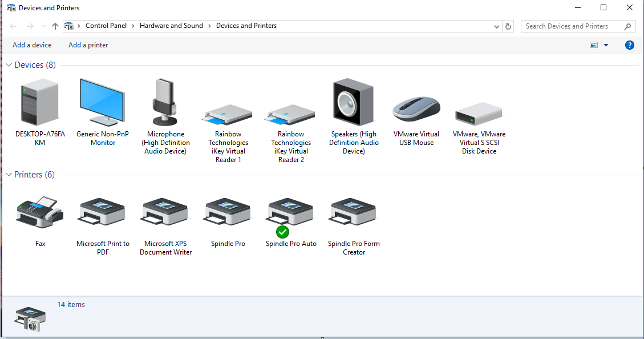Go up to Hardware and Sound

tap(55, 26)
